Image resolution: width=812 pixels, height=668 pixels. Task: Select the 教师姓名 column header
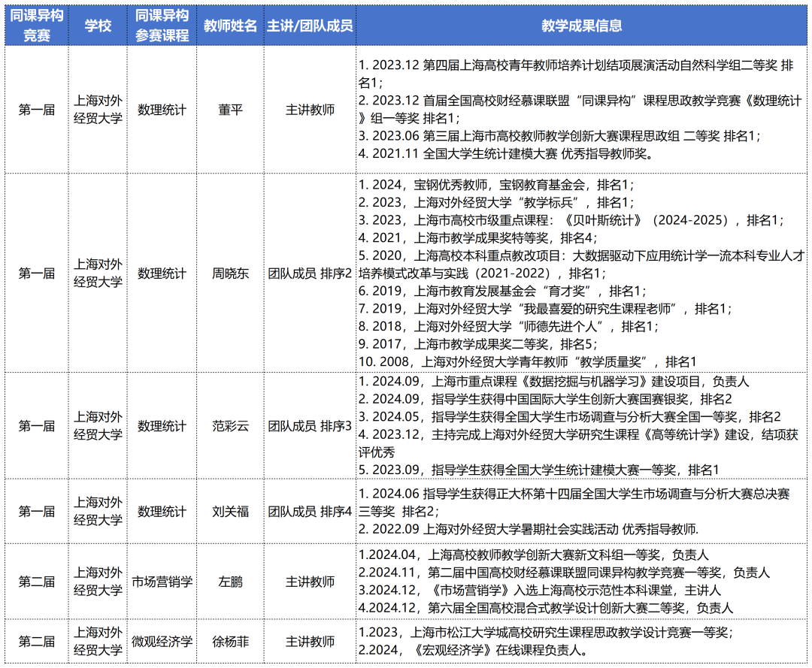pos(231,26)
